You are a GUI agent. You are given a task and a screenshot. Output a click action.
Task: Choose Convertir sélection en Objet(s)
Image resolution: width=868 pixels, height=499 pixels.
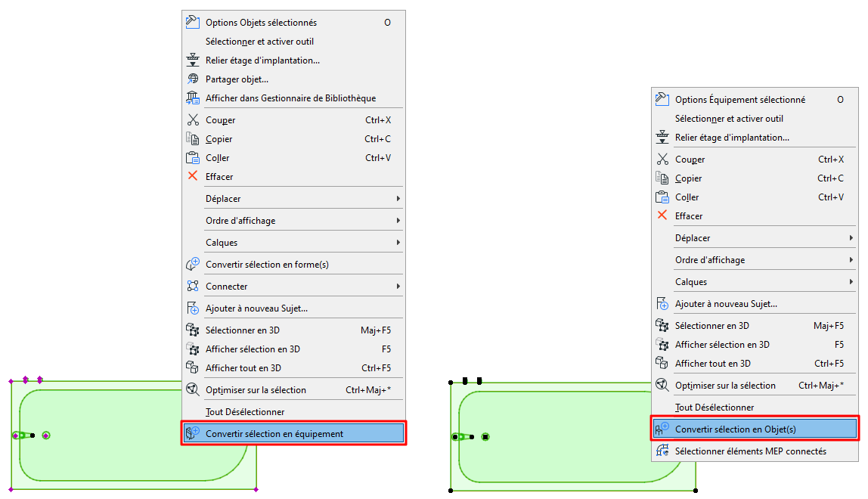click(x=755, y=429)
